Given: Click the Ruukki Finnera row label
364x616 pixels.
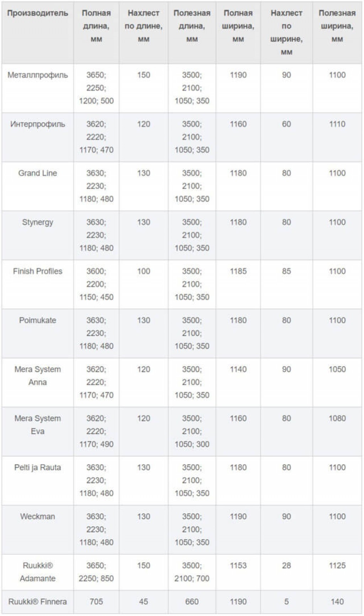Looking at the screenshot, I should click(38, 602).
